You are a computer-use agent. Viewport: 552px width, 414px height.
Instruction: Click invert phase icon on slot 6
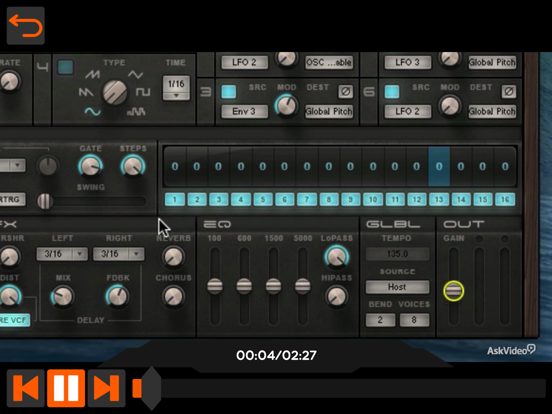click(509, 92)
